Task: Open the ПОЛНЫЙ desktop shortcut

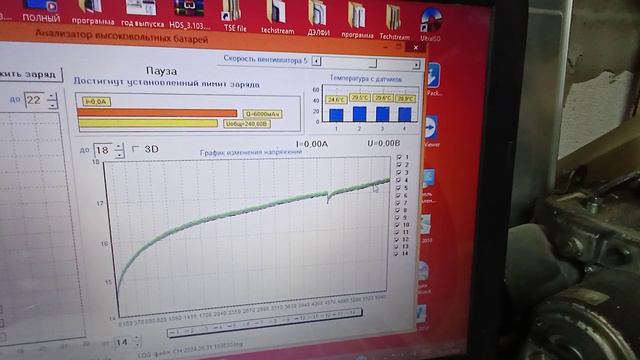Action: (41, 11)
